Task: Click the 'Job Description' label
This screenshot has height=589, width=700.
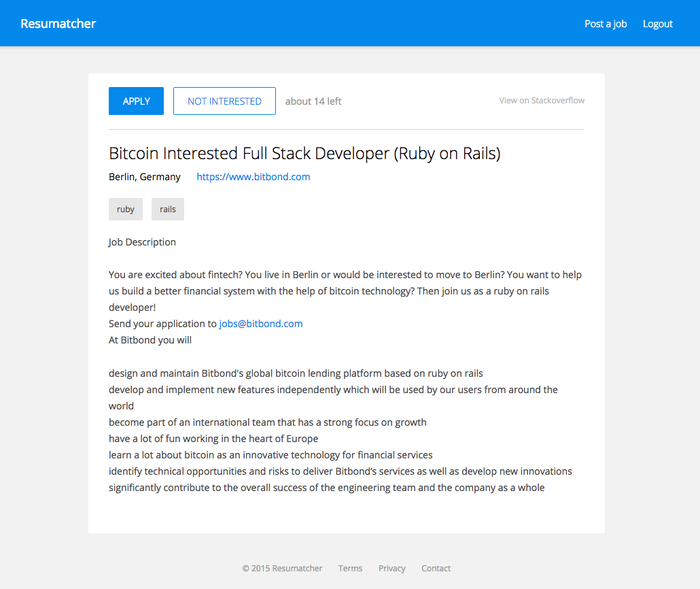Action: pyautogui.click(x=142, y=242)
